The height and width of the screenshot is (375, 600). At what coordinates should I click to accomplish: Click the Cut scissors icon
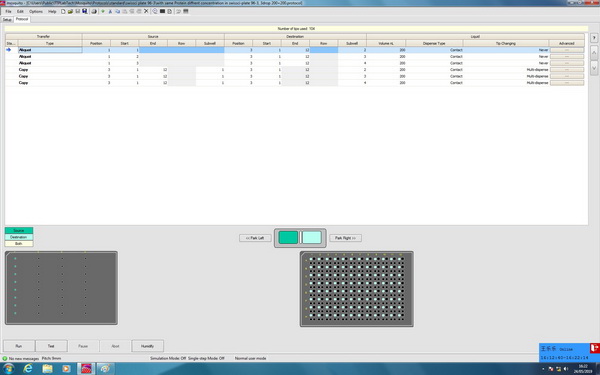[x=110, y=11]
